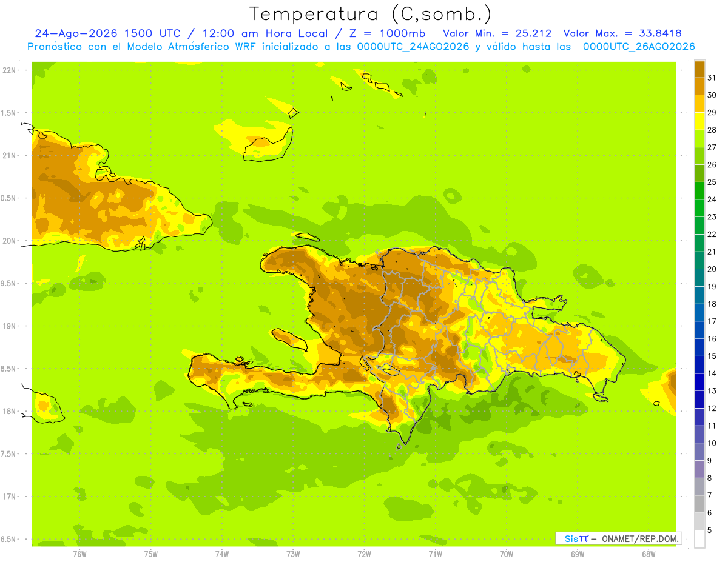Click the pressure level "Z = 1000mb"
Image resolution: width=728 pixels, height=562 pixels.
(388, 33)
